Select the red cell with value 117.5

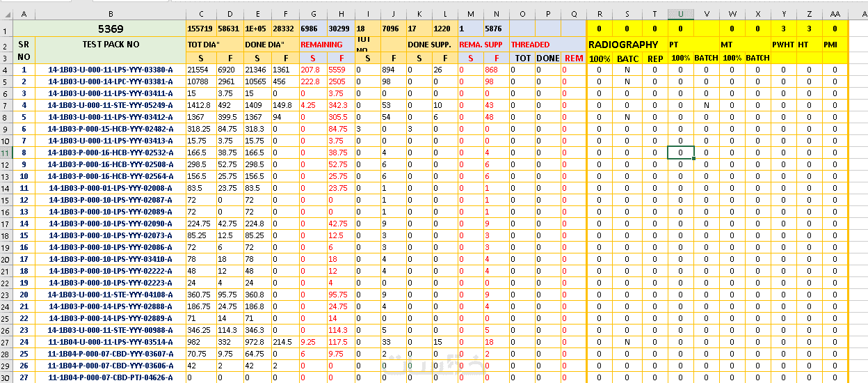pos(341,342)
